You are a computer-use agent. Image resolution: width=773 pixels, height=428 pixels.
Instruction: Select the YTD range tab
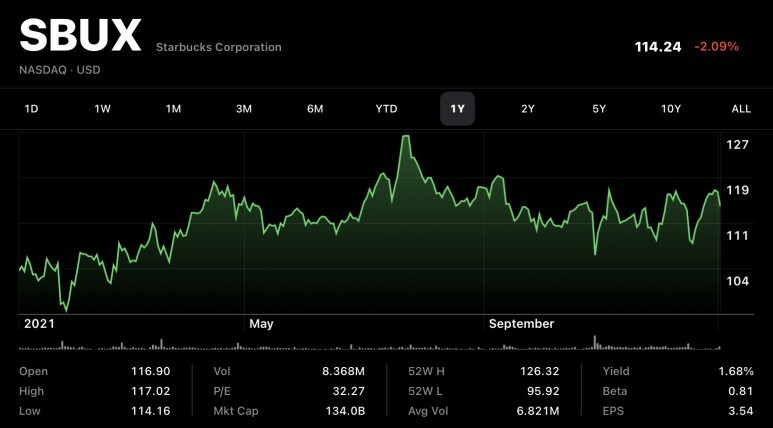(x=386, y=109)
